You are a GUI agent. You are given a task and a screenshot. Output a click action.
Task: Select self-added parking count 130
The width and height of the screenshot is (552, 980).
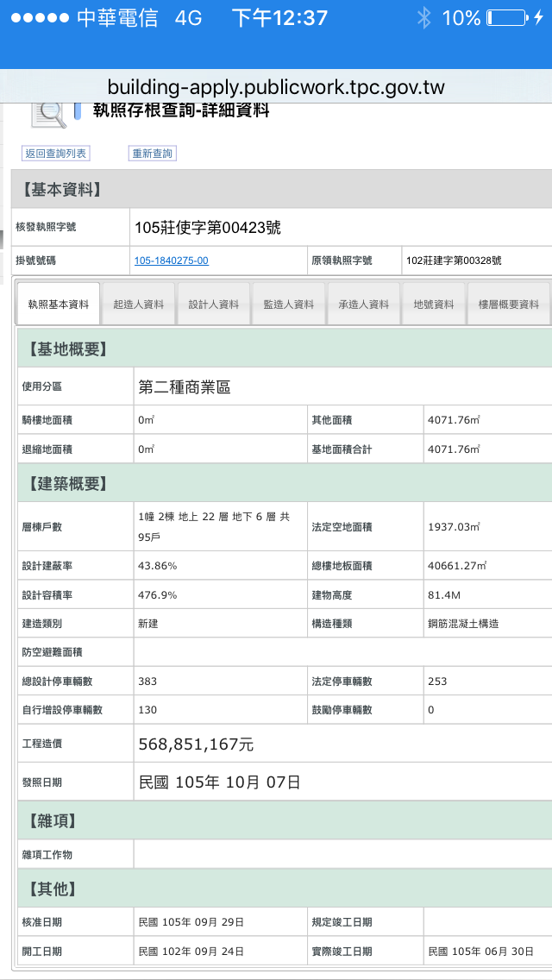[147, 710]
